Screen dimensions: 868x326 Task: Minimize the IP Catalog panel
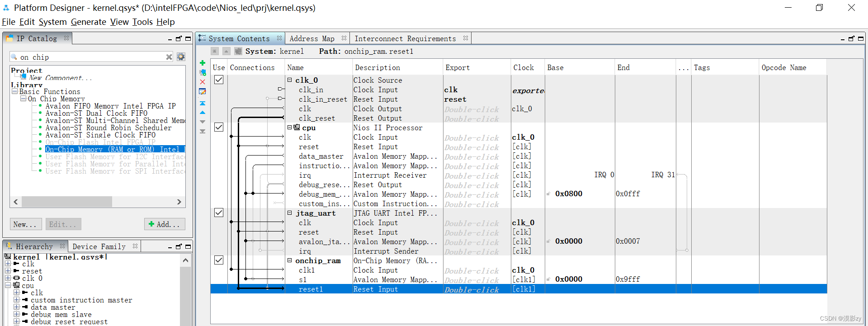(170, 39)
